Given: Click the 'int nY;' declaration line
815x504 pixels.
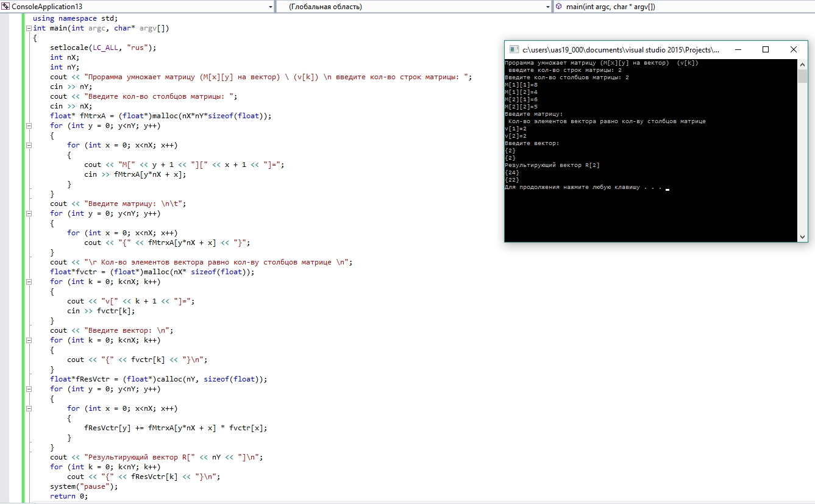Looking at the screenshot, I should 65,67.
